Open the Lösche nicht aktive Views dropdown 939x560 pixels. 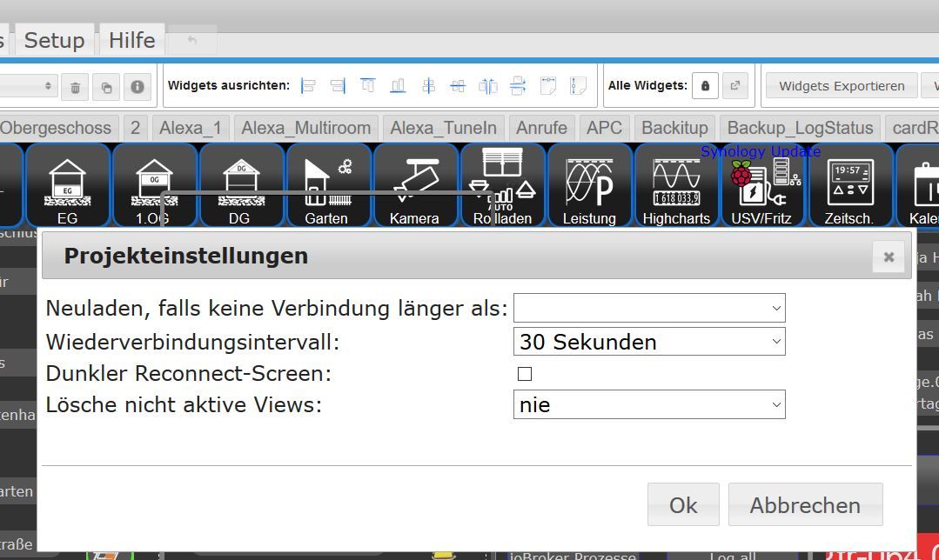[649, 405]
